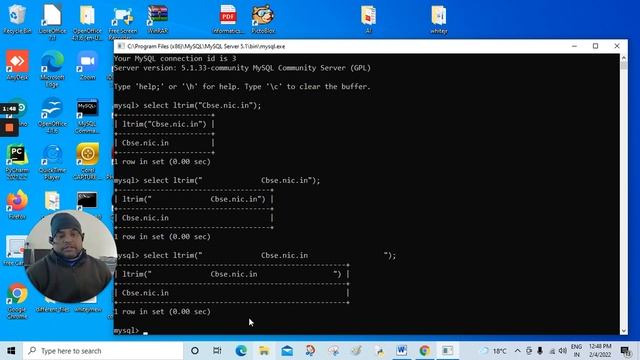The image size is (640, 360).
Task: Open the volume control in system tray
Action: (x=563, y=351)
